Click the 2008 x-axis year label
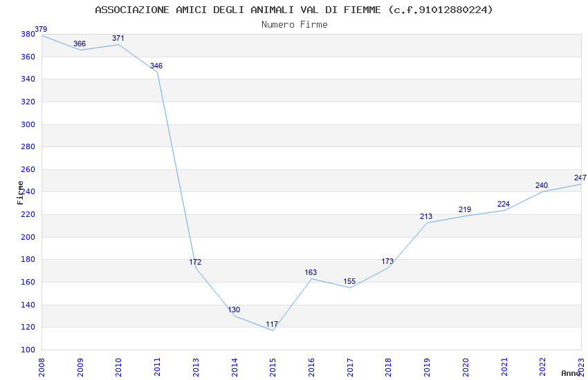The height and width of the screenshot is (380, 588). (42, 367)
